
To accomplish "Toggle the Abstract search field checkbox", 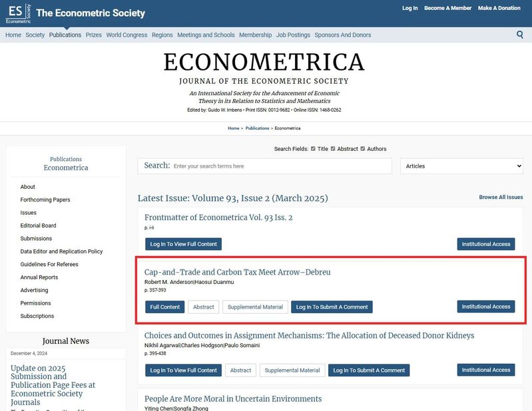I will click(333, 149).
